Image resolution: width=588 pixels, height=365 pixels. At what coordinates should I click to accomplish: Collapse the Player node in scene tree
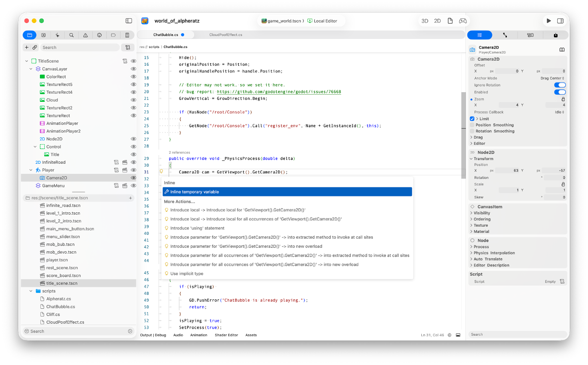(x=31, y=170)
